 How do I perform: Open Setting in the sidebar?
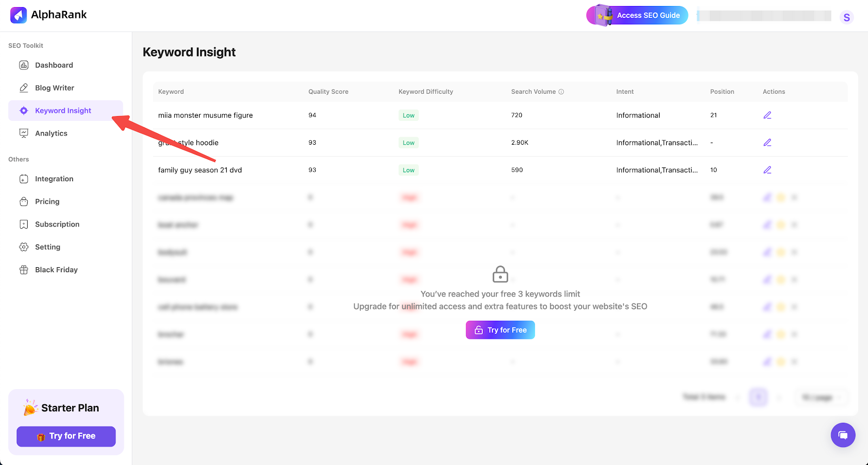[x=66, y=247]
